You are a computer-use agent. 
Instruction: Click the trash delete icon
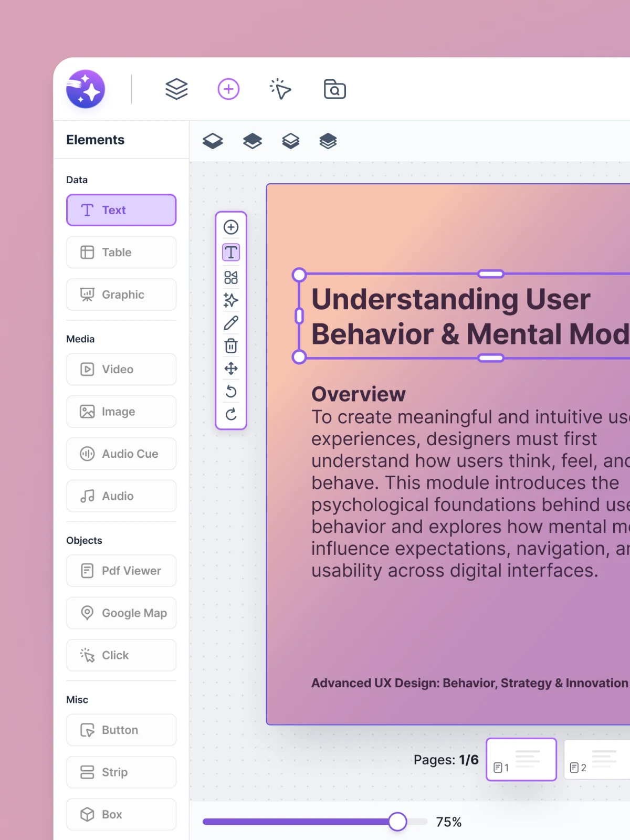(231, 345)
